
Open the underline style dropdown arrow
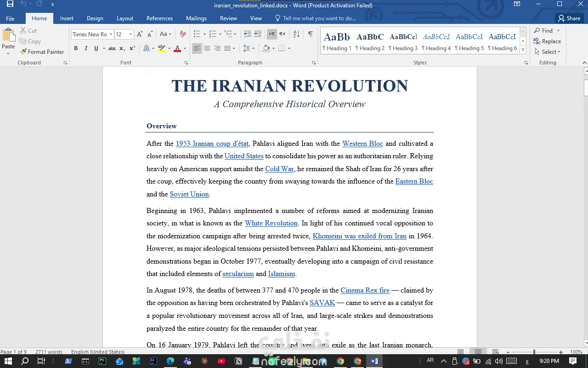point(104,48)
